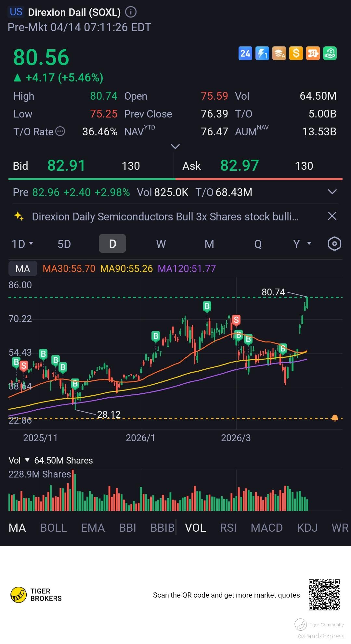The height and width of the screenshot is (644, 351).
Task: Select the MACD sub-indicator
Action: pyautogui.click(x=266, y=528)
